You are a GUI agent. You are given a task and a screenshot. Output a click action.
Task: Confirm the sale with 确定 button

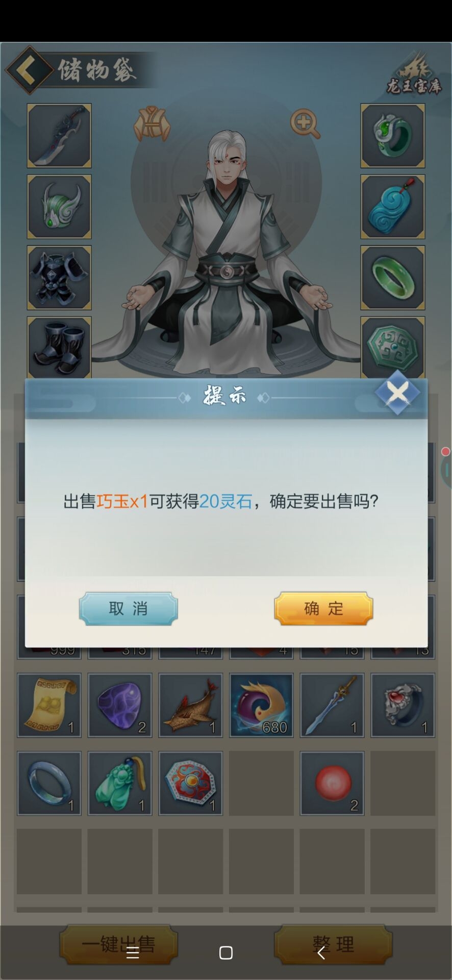323,608
